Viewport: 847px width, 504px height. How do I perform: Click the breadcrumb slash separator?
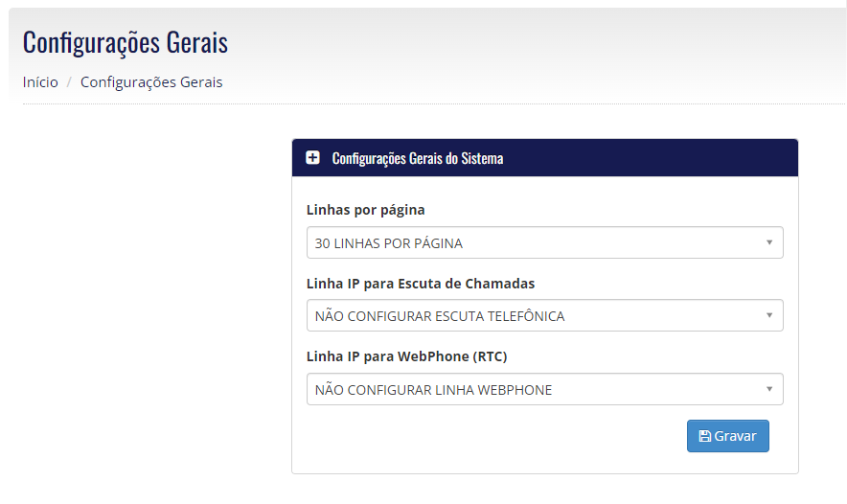tap(69, 82)
